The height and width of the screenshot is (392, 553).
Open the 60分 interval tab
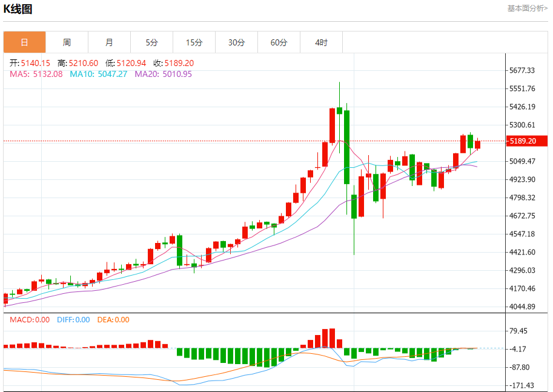pos(279,42)
